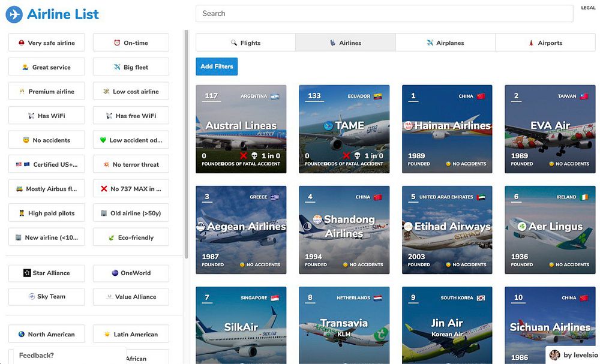Screen dimensions: 600x364
Task: Click the Argentina flag on Austral Lineas
Action: [275, 97]
